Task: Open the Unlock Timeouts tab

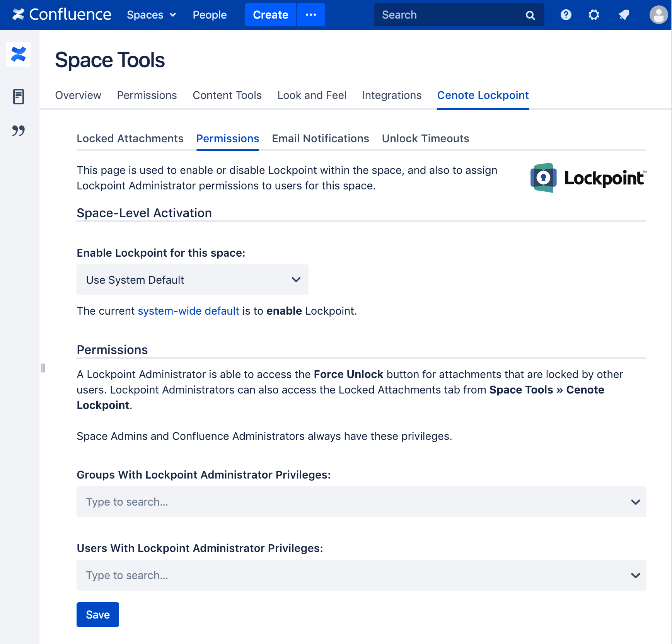Action: click(x=425, y=138)
